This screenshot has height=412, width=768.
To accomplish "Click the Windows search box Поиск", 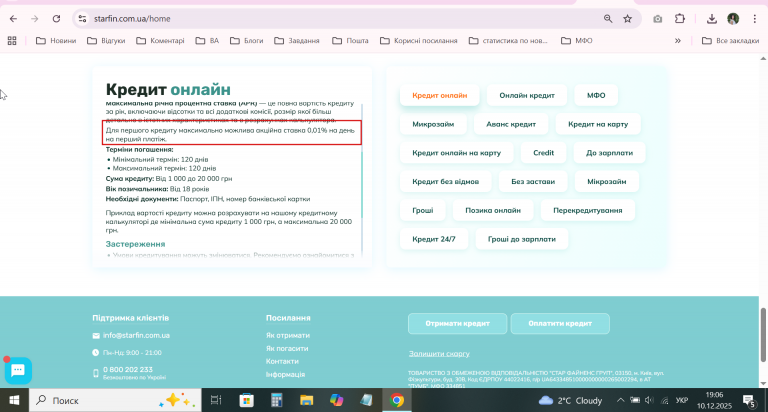I will [115, 400].
